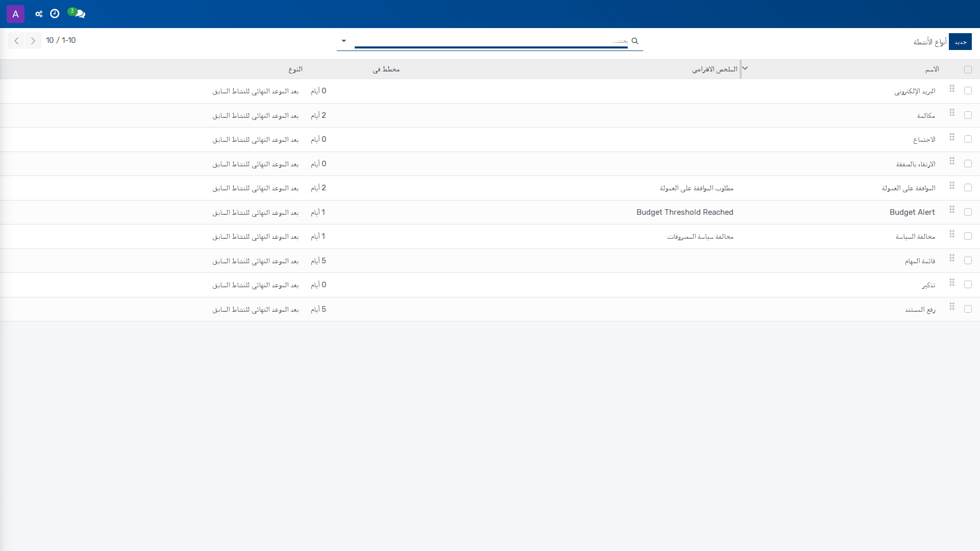980x551 pixels.
Task: Grab drag handle of الاجتماع row
Action: [x=952, y=137]
